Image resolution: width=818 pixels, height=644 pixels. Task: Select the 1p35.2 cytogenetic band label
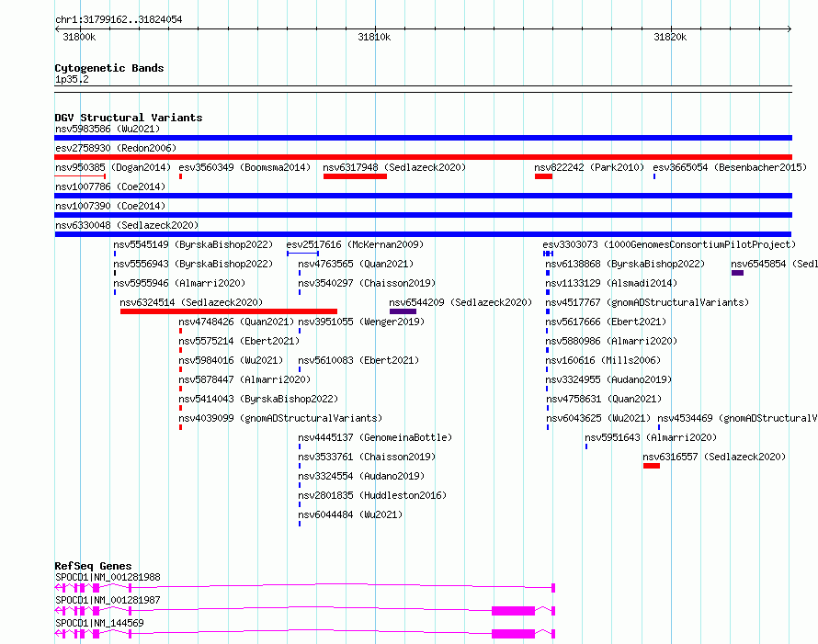coord(72,79)
